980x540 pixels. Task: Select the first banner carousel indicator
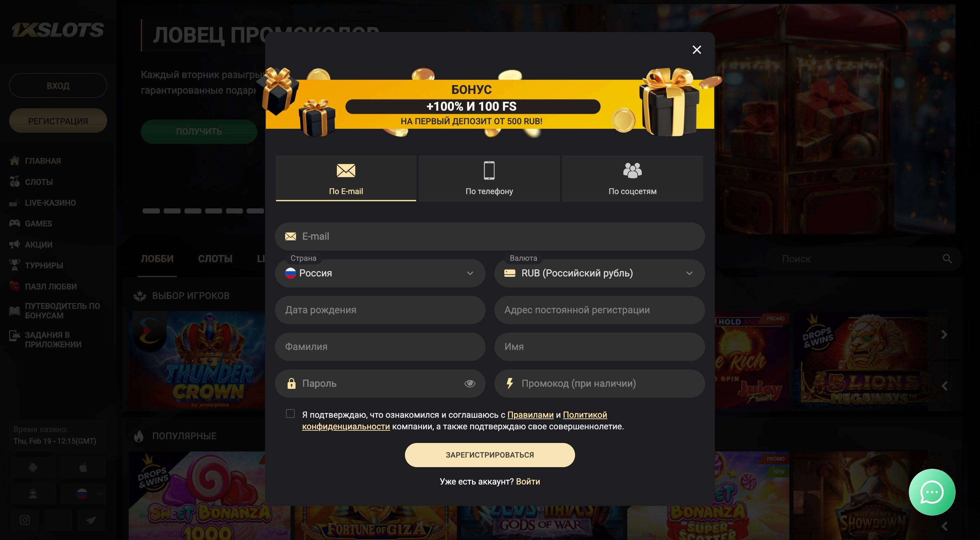pyautogui.click(x=151, y=211)
